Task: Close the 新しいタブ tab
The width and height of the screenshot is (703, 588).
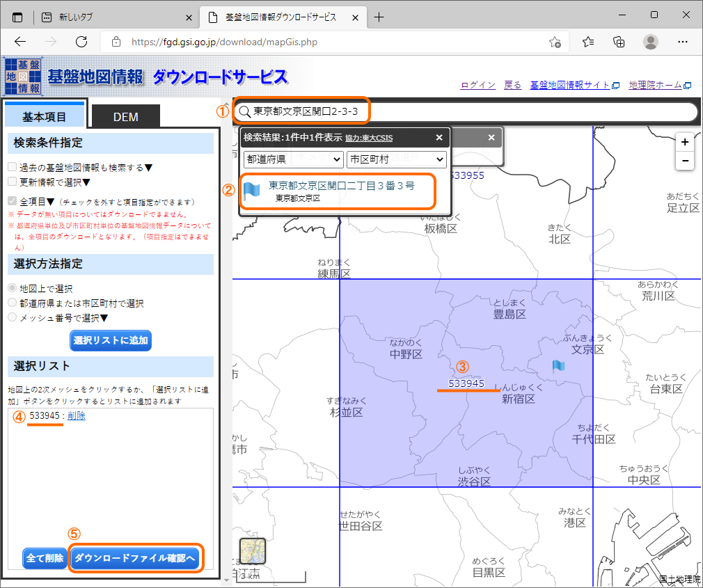Action: point(189,18)
